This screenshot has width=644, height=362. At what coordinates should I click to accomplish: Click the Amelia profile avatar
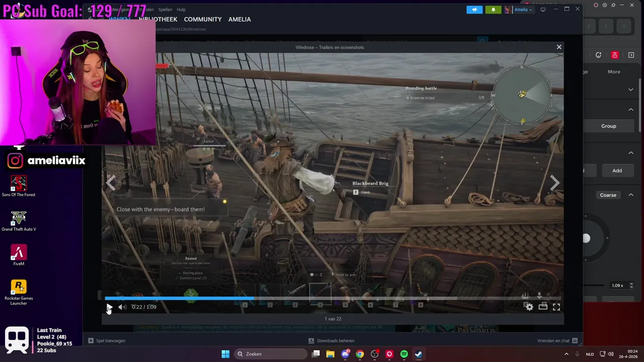tap(508, 10)
